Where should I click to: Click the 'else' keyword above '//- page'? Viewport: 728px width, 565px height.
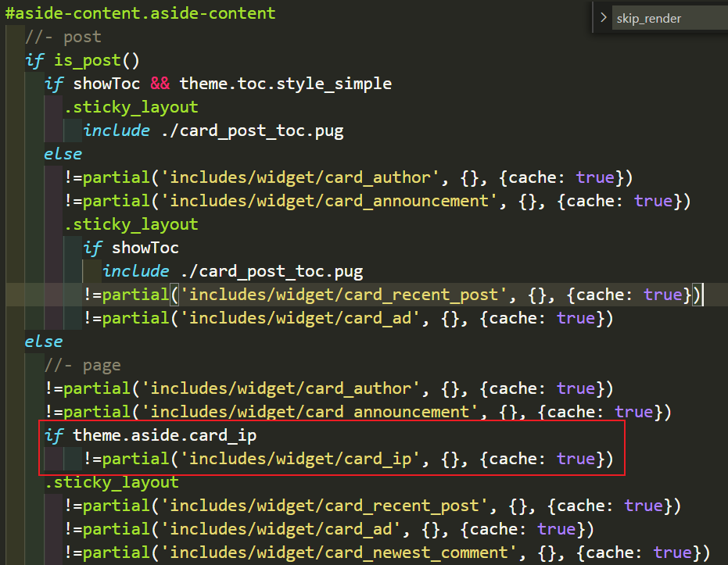pyautogui.click(x=44, y=342)
